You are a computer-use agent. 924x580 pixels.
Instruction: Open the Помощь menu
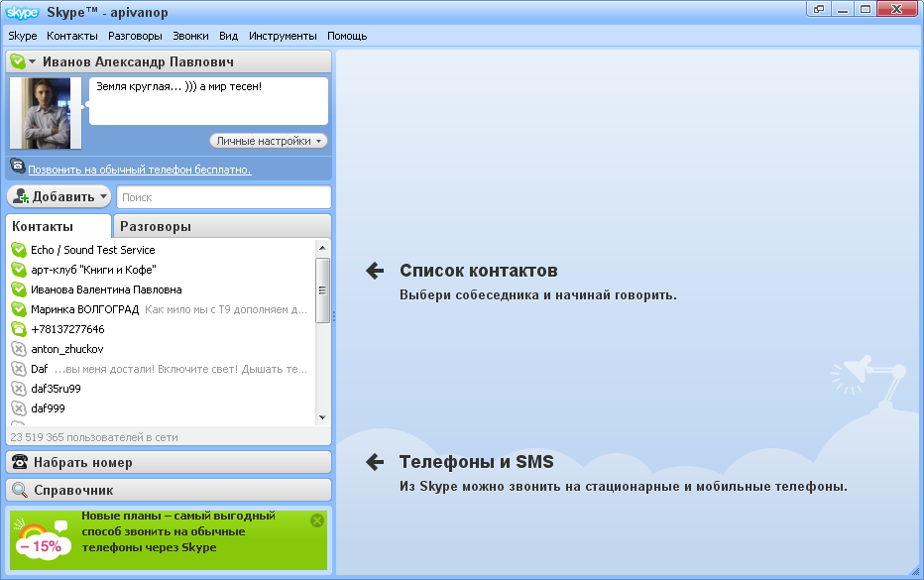pos(347,36)
